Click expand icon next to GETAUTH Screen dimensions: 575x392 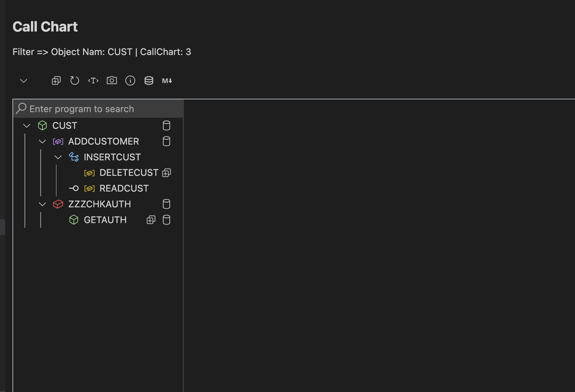[151, 220]
